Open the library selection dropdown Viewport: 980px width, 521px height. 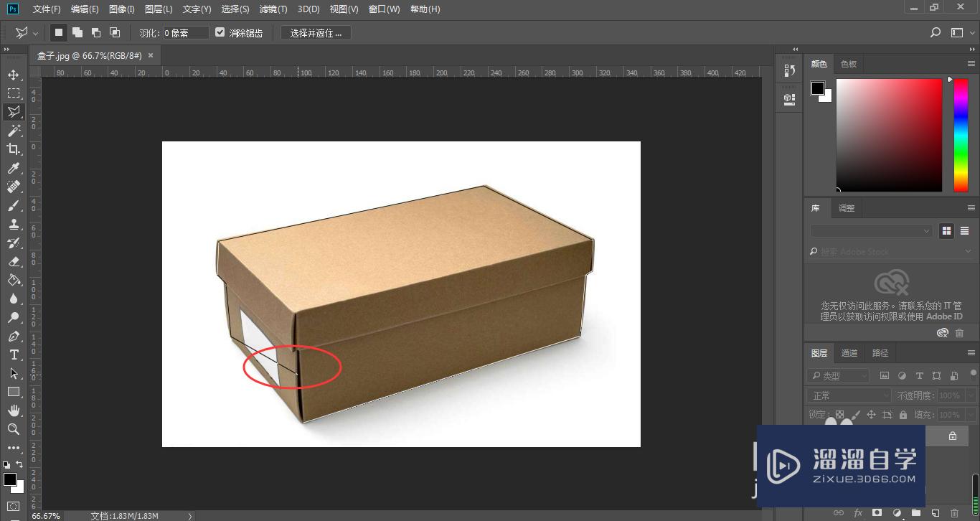(872, 230)
